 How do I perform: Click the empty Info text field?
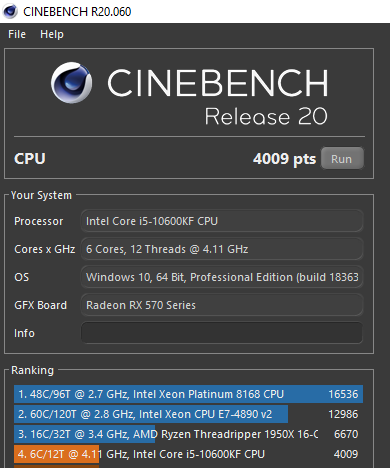pyautogui.click(x=222, y=333)
